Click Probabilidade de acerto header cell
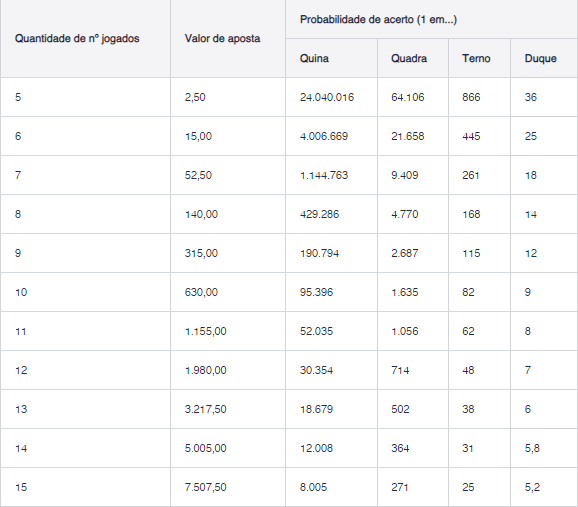Screen dimensions: 578x507 click(x=432, y=19)
